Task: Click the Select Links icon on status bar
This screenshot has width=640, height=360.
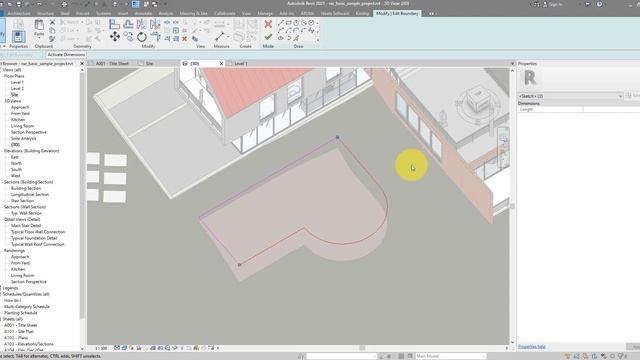Action: [568, 356]
